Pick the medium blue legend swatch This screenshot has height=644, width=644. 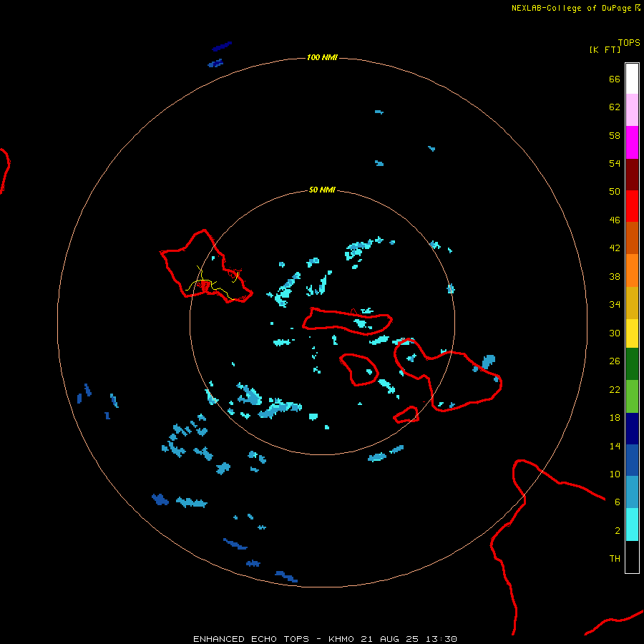632,460
